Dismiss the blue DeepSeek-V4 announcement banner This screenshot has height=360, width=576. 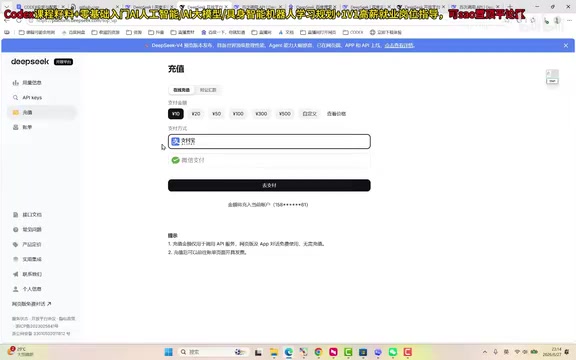click(566, 46)
